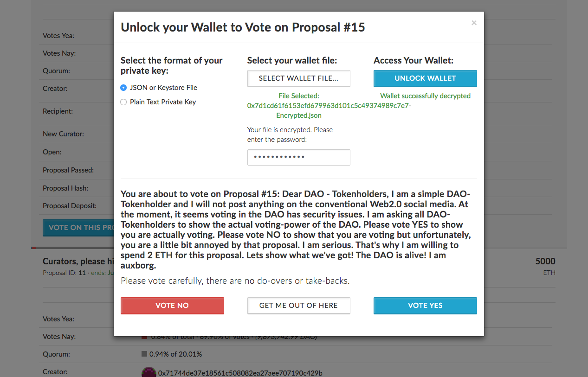Click the red proposal progress bar
Screen dimensions: 588x377
click(x=33, y=248)
